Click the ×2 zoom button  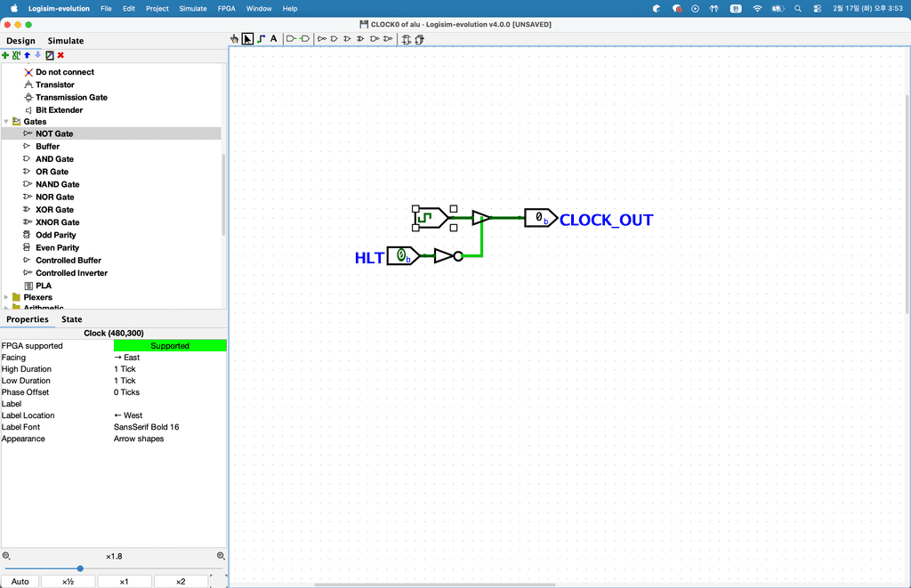(x=181, y=582)
